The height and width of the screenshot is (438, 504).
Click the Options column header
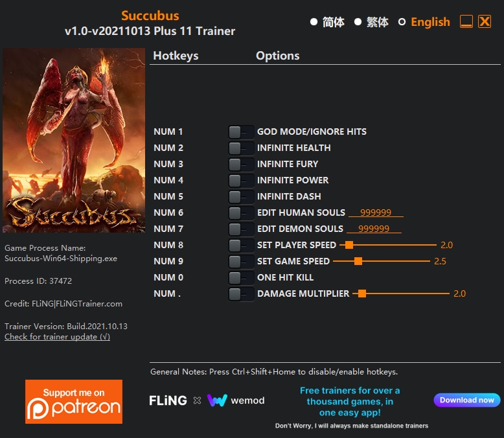[x=278, y=56]
